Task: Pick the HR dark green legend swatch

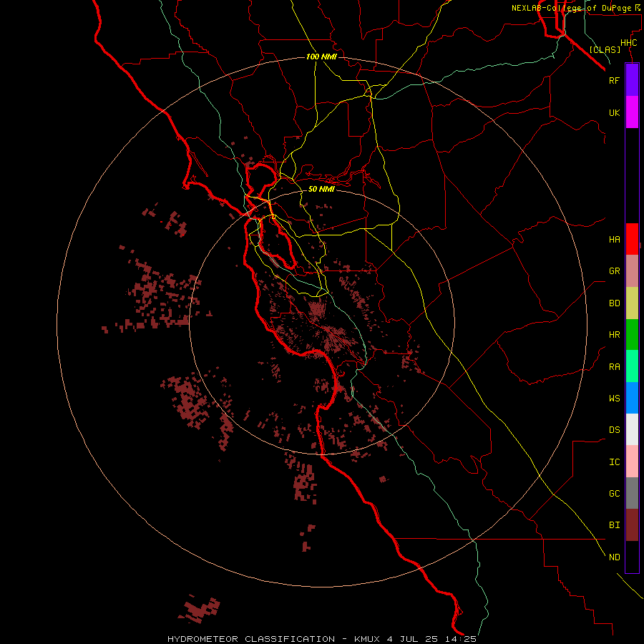Action: [632, 335]
